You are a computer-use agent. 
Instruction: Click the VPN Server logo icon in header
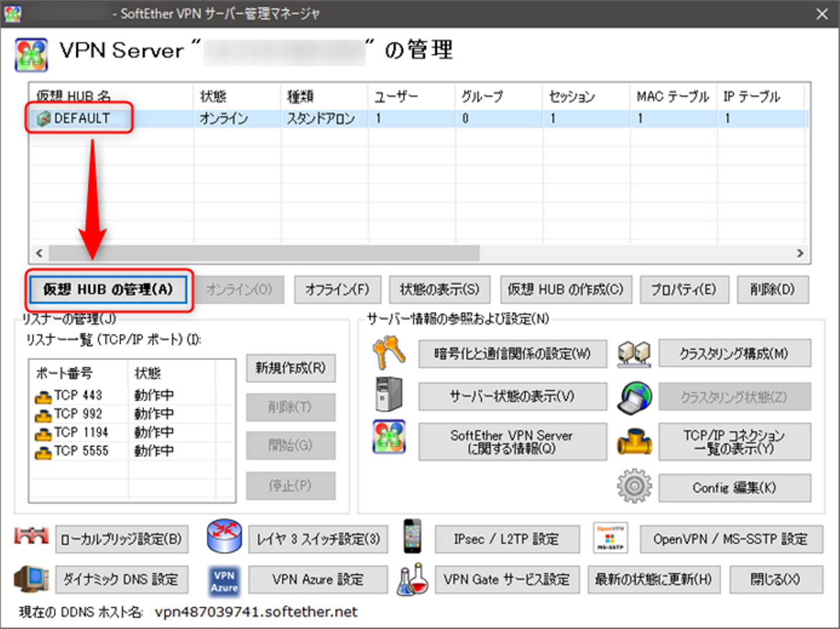(x=32, y=55)
